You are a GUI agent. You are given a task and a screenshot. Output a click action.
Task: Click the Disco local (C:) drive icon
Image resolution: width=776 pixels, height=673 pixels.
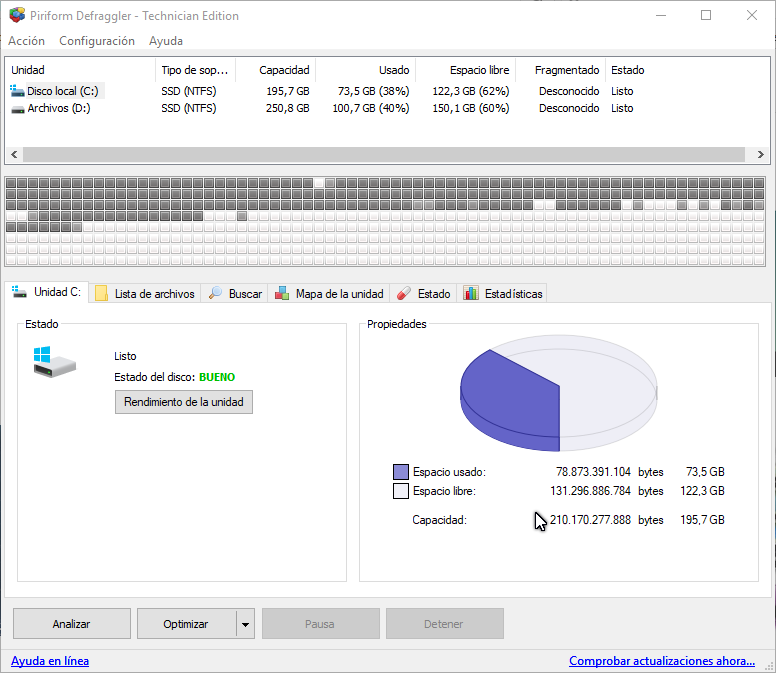click(17, 91)
